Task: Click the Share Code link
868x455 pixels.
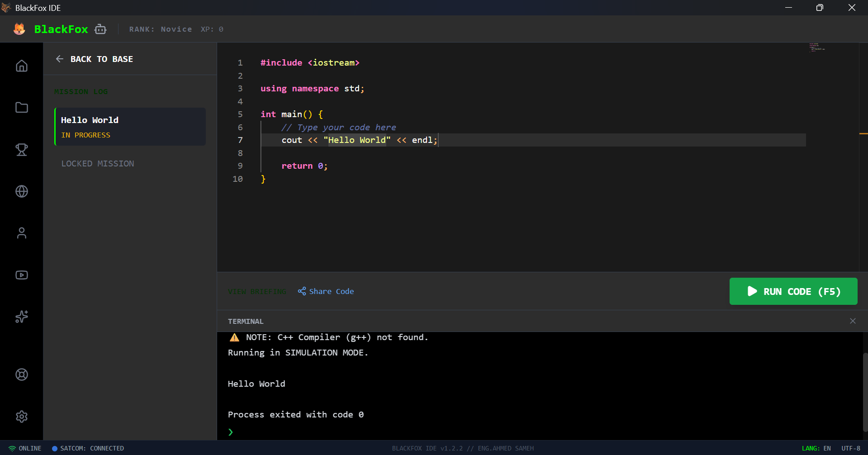Action: [x=326, y=291]
